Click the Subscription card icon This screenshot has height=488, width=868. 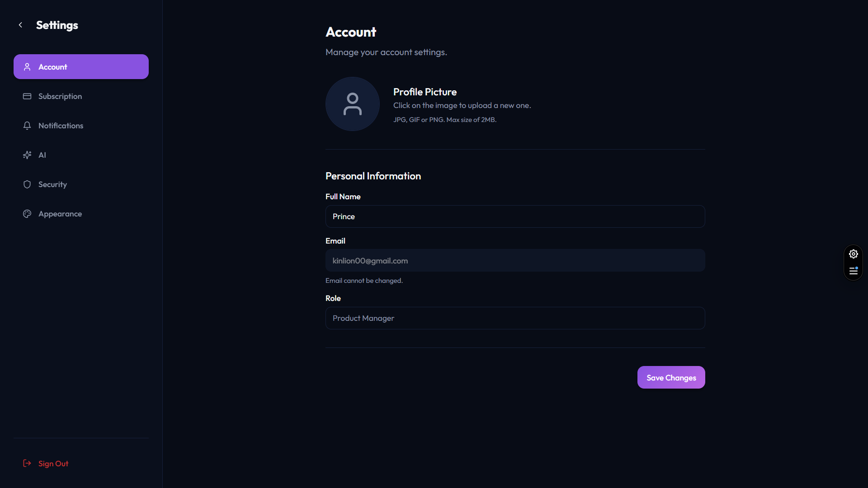[x=27, y=96]
